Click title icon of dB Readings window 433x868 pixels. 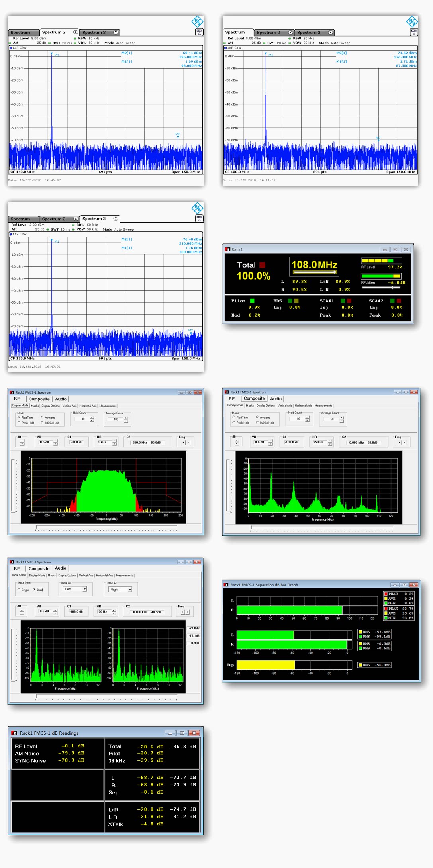click(x=14, y=733)
